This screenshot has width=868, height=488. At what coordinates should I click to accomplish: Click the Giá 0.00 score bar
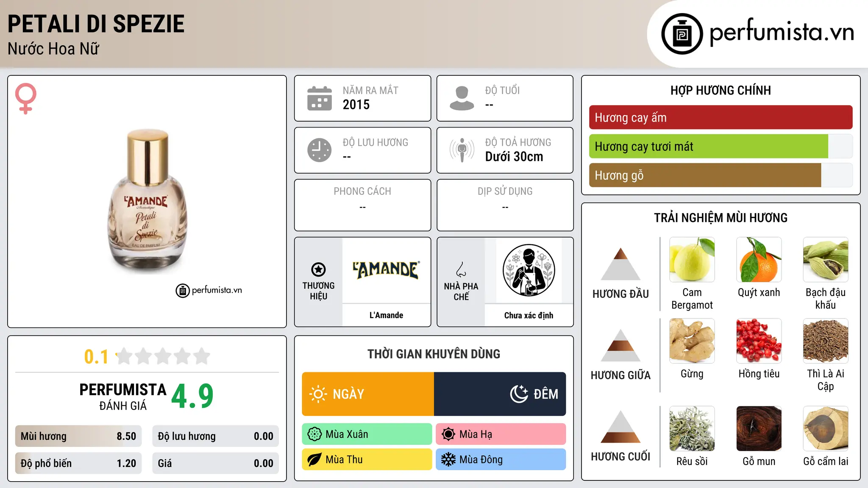coord(216,463)
